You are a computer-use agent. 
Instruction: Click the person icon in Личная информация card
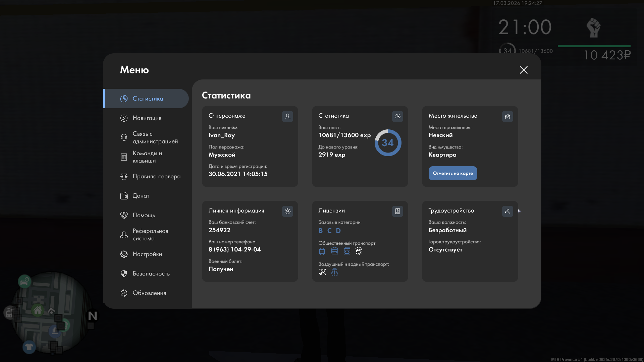pos(287,211)
